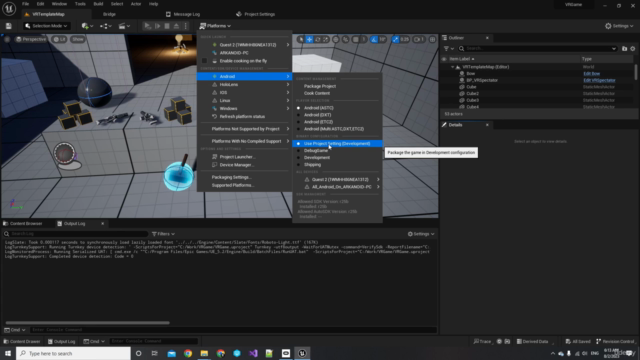Toggle scale snapping icon
This screenshot has height=360, width=640.
click(395, 39)
